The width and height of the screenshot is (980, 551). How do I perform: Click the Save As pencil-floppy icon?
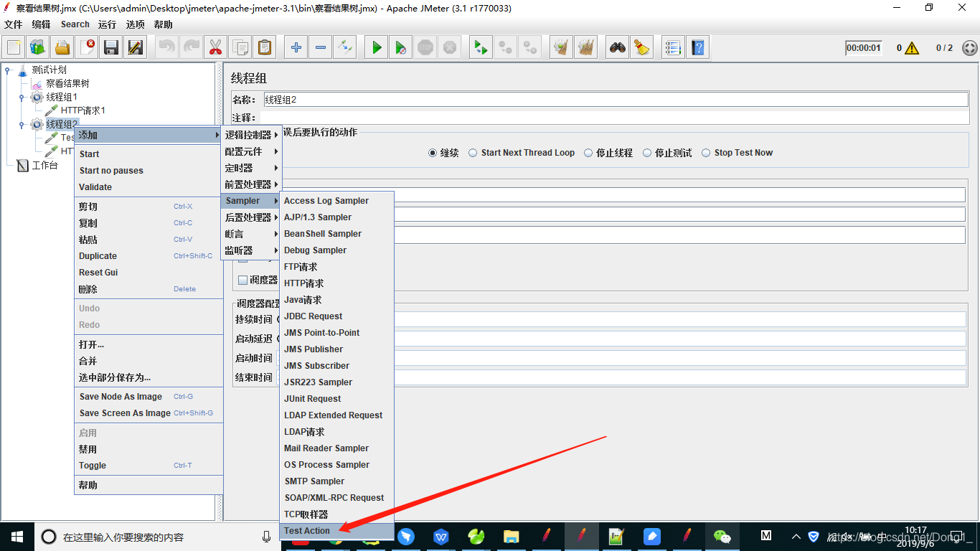[136, 47]
